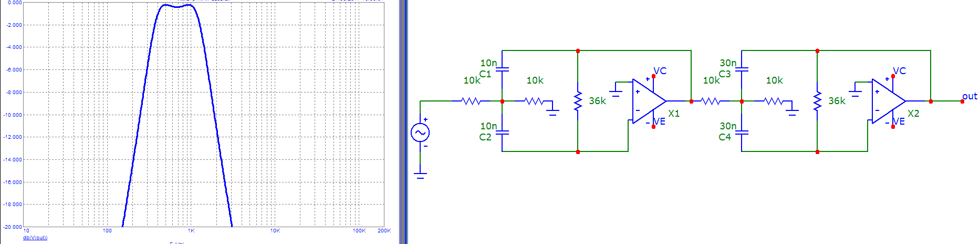This screenshot has width=980, height=244.
Task: Click the 10K frequency axis label
Action: pos(275,230)
